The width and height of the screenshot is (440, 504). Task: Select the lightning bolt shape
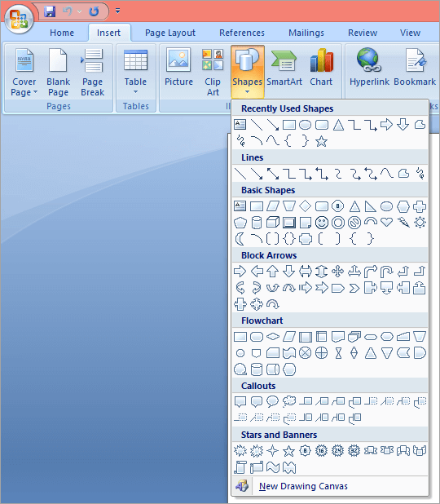tap(403, 222)
